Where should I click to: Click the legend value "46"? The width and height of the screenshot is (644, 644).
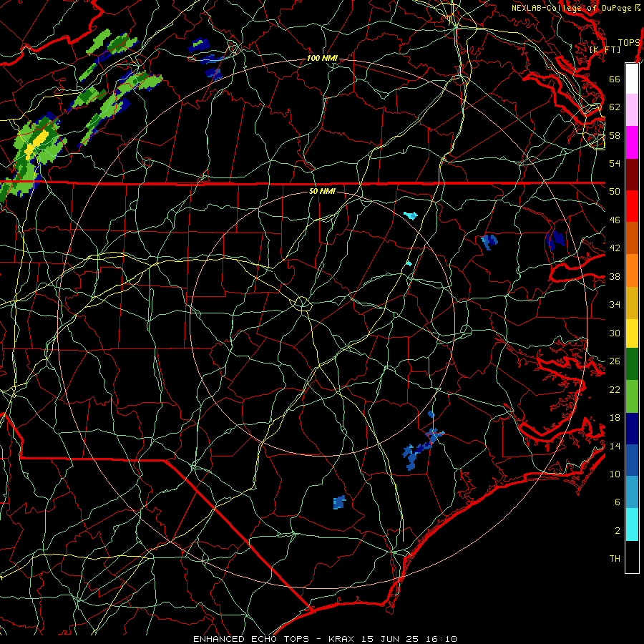[615, 220]
